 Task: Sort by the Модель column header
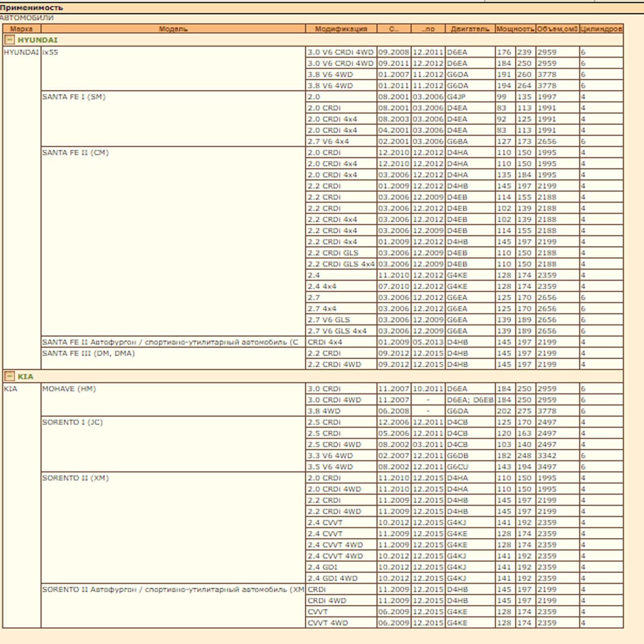click(x=173, y=29)
